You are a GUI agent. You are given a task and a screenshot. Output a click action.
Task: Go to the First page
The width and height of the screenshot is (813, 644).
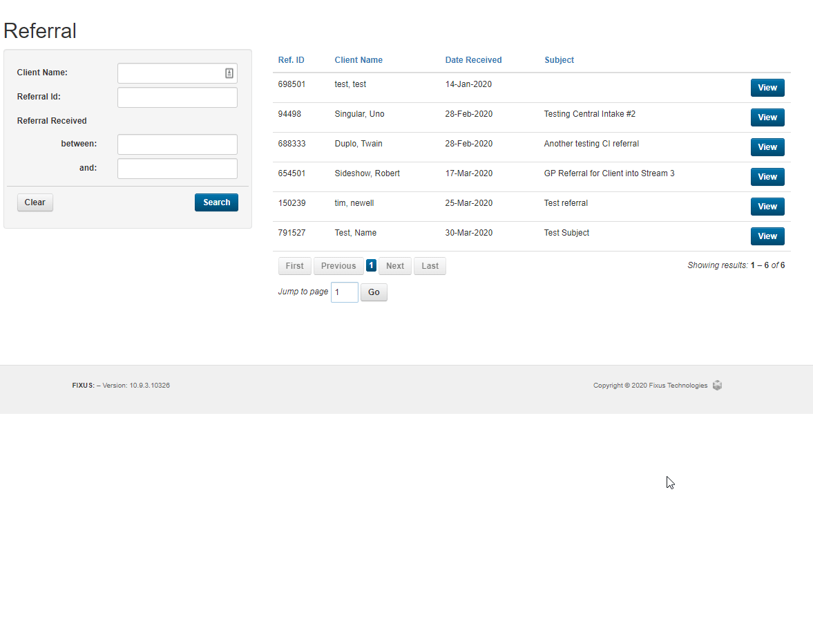pyautogui.click(x=294, y=266)
